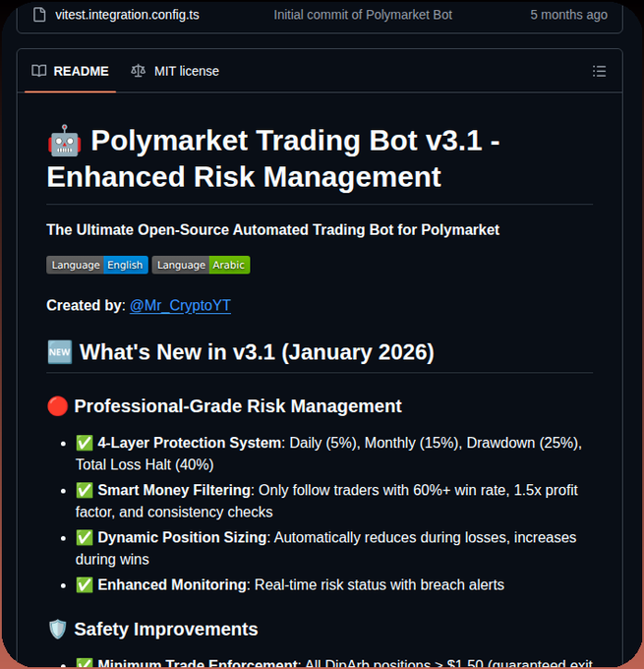Click the 'Enhanced Monitoring' text
The image size is (644, 669).
pos(172,585)
